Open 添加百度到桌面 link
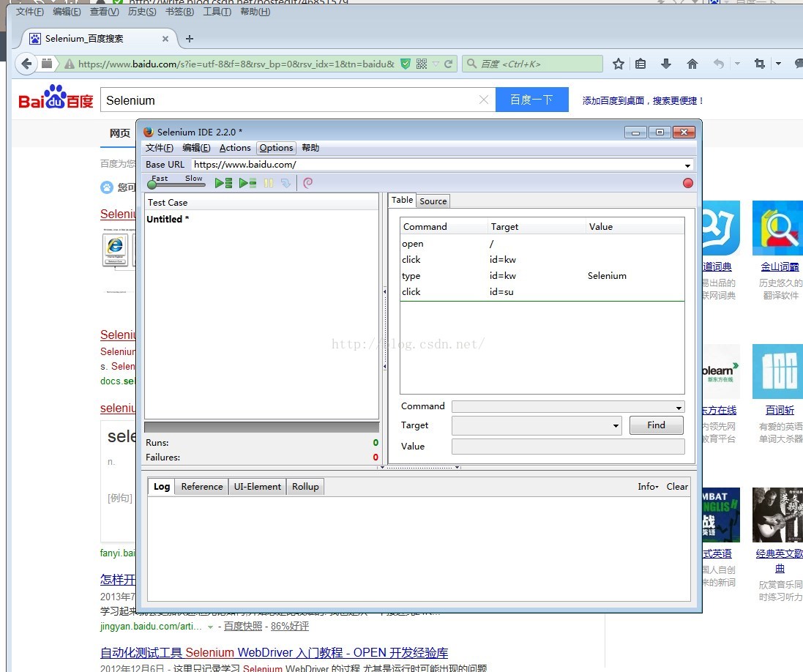This screenshot has width=803, height=672. (x=642, y=101)
